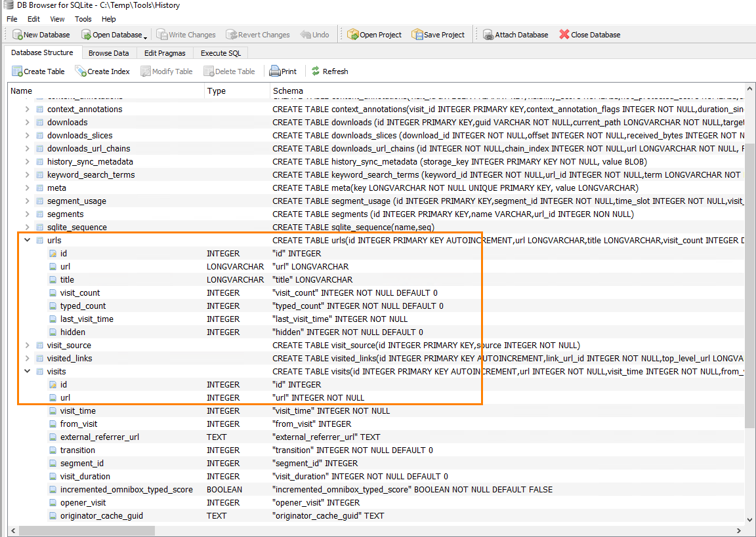
Task: Click the vertical scrollbar up arrow
Action: click(749, 89)
